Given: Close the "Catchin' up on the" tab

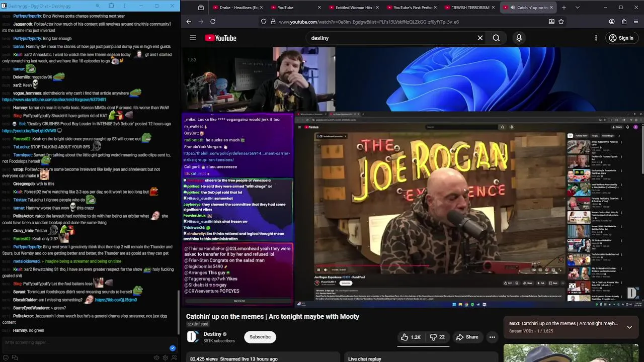Looking at the screenshot, I should coord(551,8).
